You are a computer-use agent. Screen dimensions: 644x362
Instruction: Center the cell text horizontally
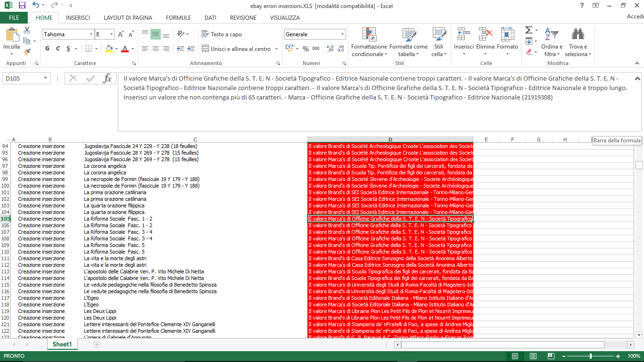(156, 49)
